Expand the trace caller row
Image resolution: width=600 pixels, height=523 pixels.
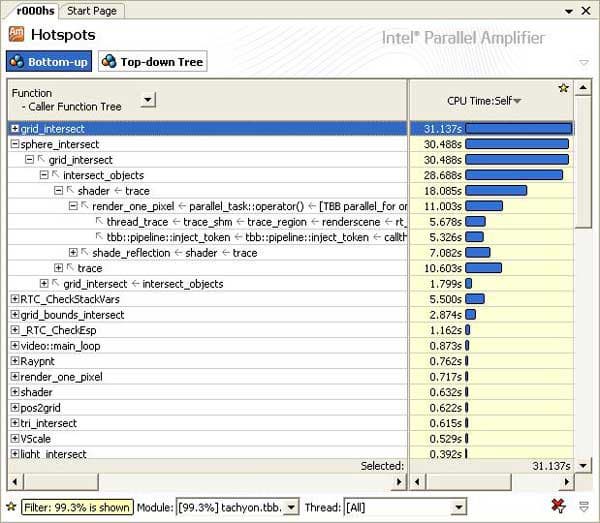click(x=58, y=268)
